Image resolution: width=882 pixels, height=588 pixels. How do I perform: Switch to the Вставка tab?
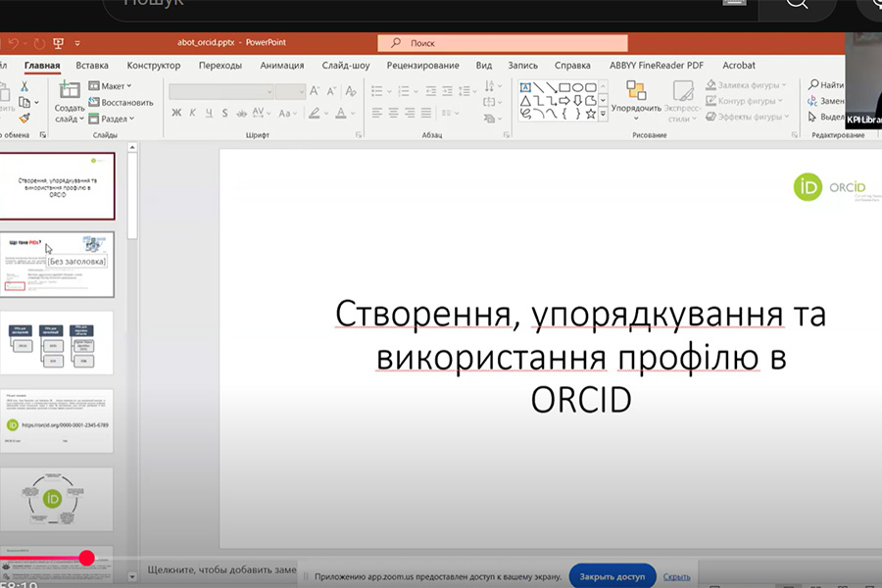pyautogui.click(x=92, y=66)
